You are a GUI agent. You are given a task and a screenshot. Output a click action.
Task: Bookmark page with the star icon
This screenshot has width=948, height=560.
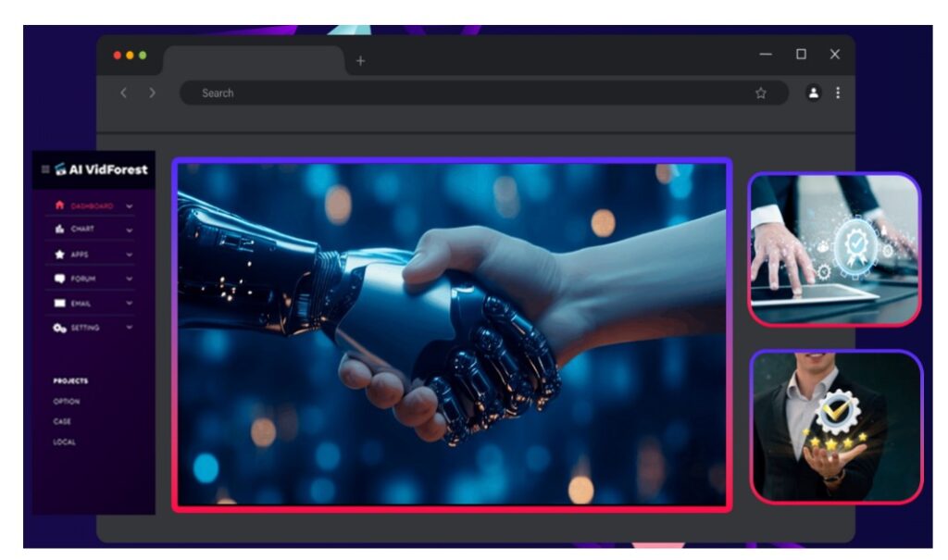tap(761, 93)
